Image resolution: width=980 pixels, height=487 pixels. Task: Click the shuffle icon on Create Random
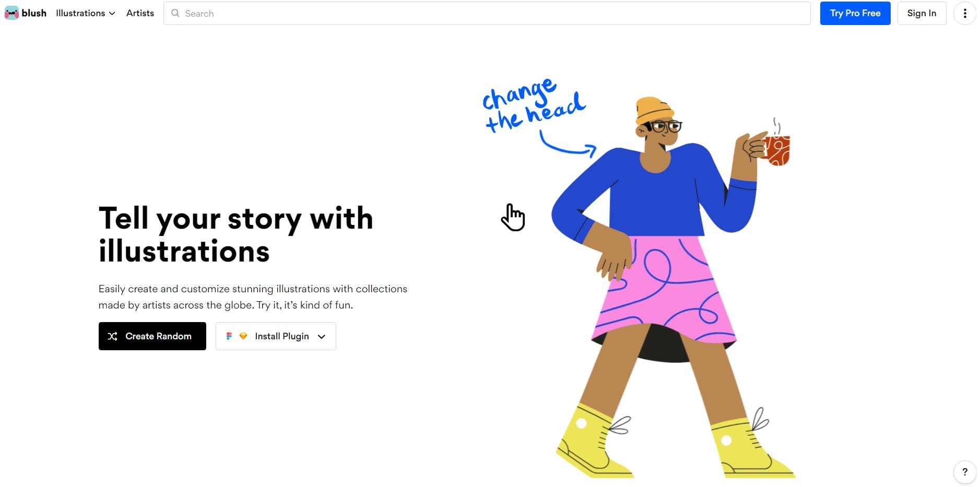(x=112, y=336)
